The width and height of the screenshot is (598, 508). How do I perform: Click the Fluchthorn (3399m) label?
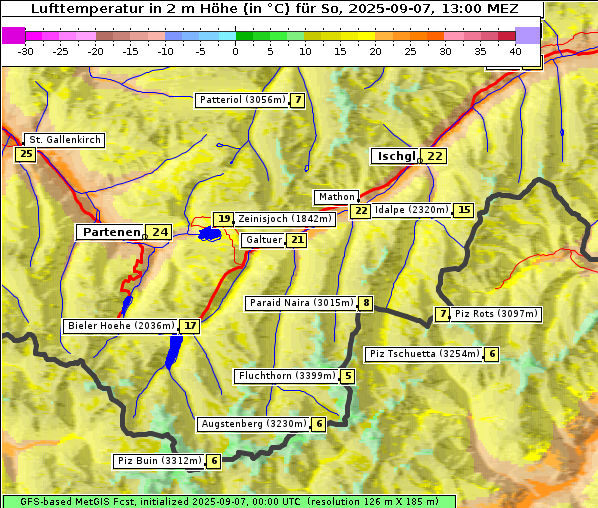click(287, 376)
